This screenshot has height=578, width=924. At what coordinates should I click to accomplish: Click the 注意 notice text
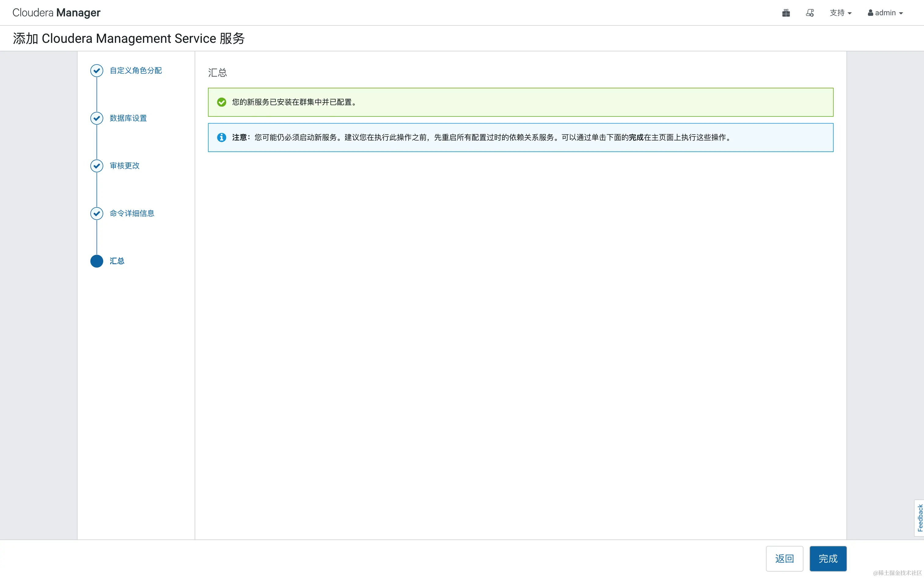[x=482, y=138]
